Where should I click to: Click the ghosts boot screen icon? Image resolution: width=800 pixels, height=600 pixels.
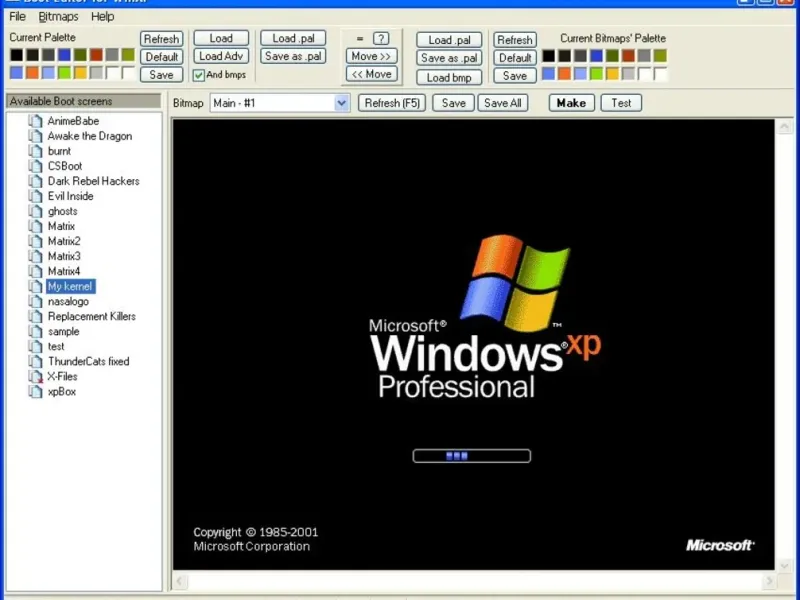(x=35, y=211)
